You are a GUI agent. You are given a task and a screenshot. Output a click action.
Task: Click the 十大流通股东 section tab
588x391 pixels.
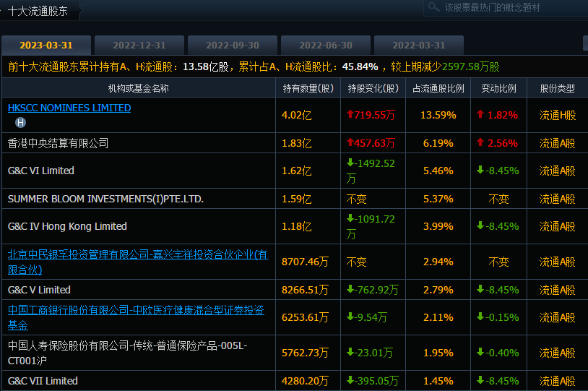coord(38,11)
